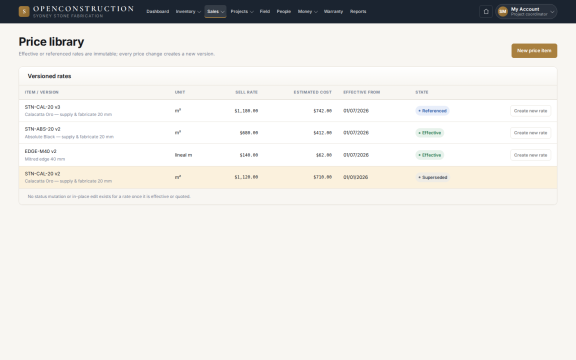This screenshot has height=360, width=576.
Task: Click sell rate in STN-ABS-20 v2 row
Action: [249, 133]
